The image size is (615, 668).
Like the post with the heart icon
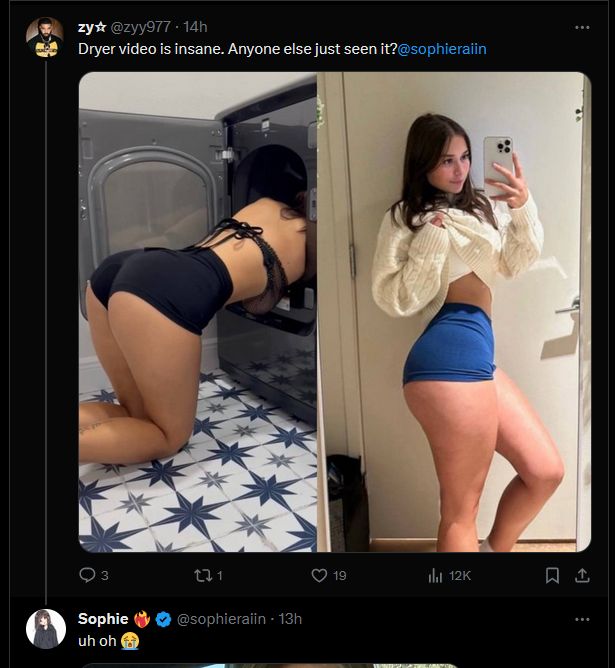(x=320, y=575)
